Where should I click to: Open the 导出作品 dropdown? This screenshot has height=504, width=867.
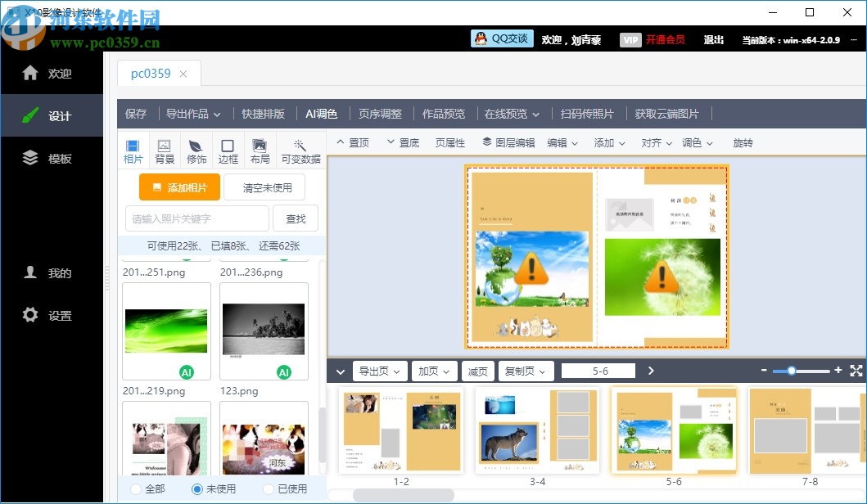(x=190, y=114)
